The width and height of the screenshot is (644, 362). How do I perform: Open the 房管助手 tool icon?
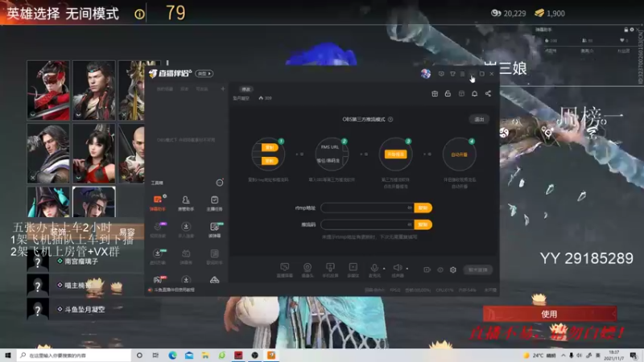pos(186,203)
